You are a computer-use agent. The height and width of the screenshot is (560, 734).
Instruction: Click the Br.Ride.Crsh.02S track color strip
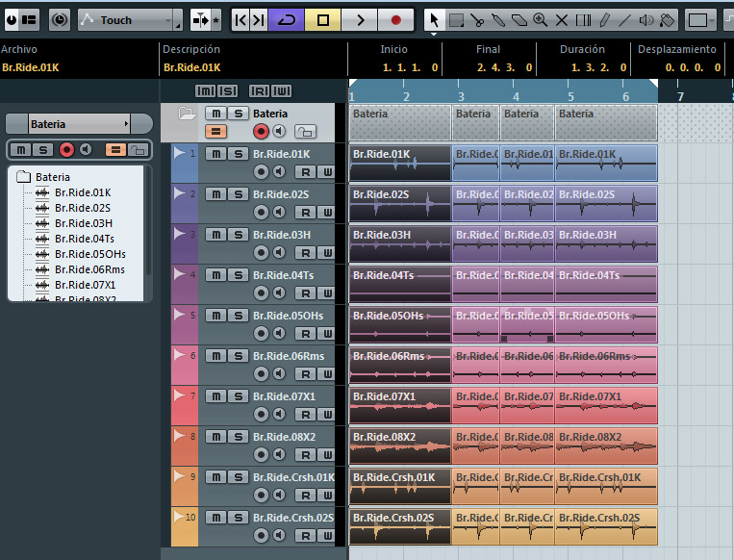click(x=185, y=526)
